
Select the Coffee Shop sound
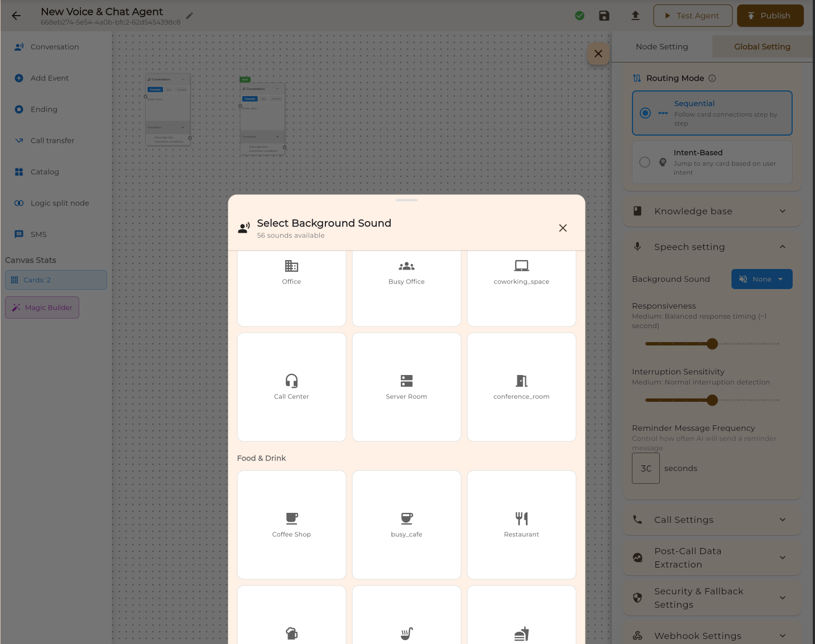(291, 525)
